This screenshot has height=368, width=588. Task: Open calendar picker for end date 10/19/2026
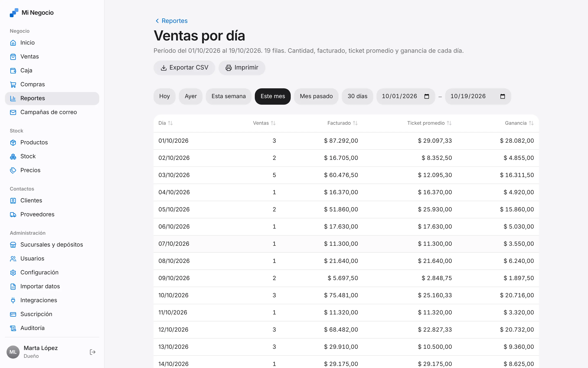pos(502,96)
